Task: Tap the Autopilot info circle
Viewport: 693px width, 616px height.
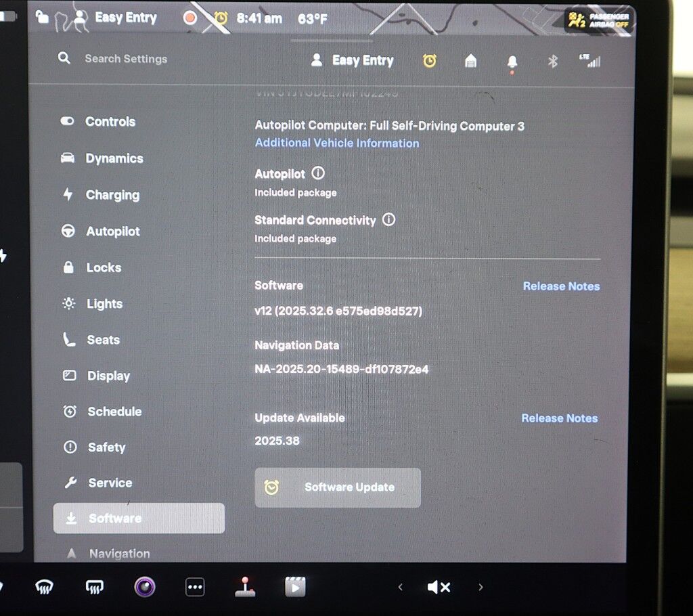Action: (x=318, y=173)
